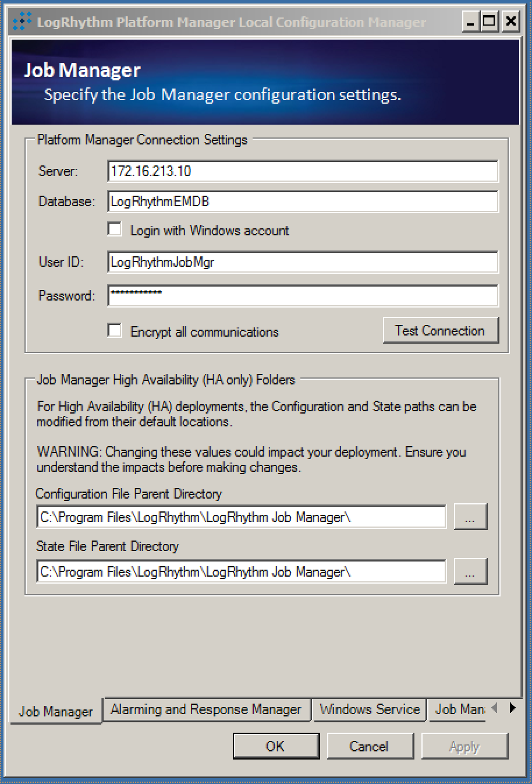This screenshot has width=532, height=784.
Task: Open the Windows Service tab
Action: [x=370, y=709]
